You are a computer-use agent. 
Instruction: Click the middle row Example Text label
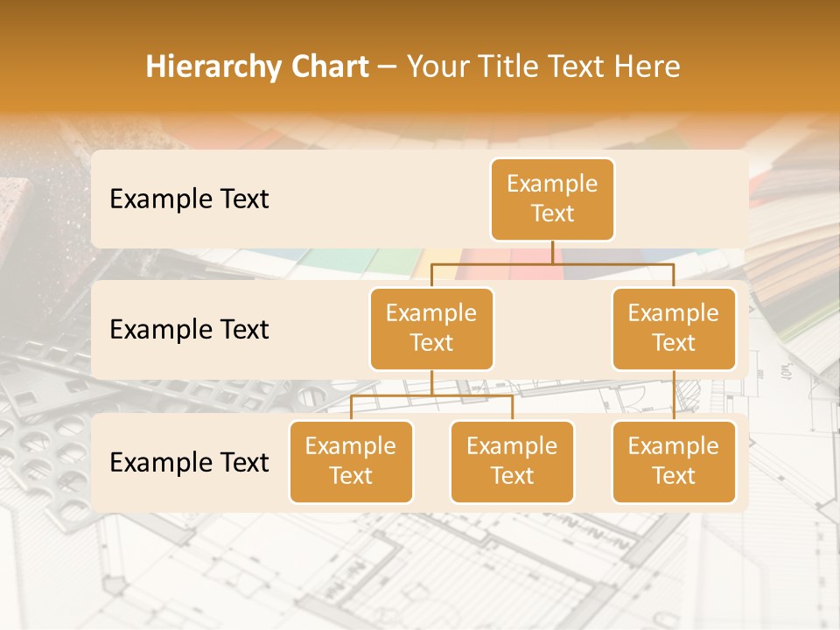[188, 330]
